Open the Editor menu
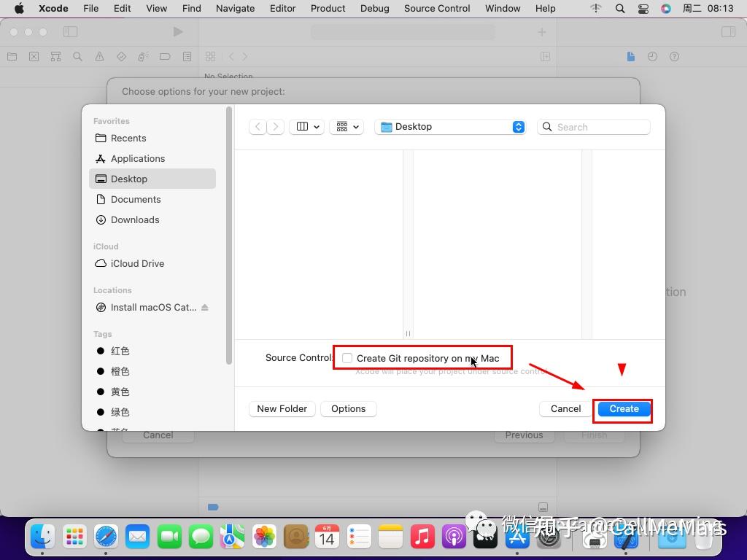This screenshot has height=560, width=747. pyautogui.click(x=282, y=9)
